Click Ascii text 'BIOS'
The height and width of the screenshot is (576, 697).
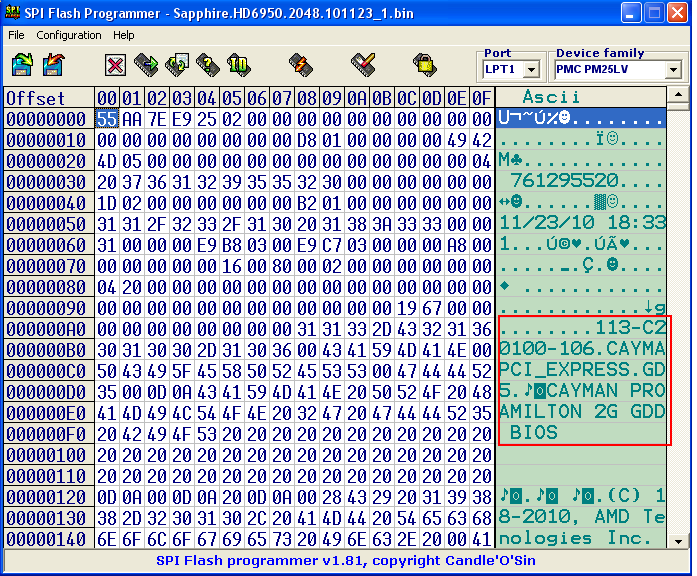click(x=534, y=432)
